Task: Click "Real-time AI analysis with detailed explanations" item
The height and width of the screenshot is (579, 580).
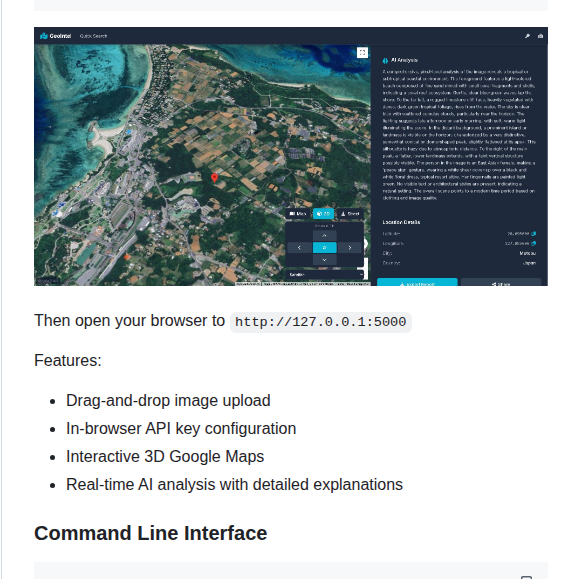Action: [235, 485]
